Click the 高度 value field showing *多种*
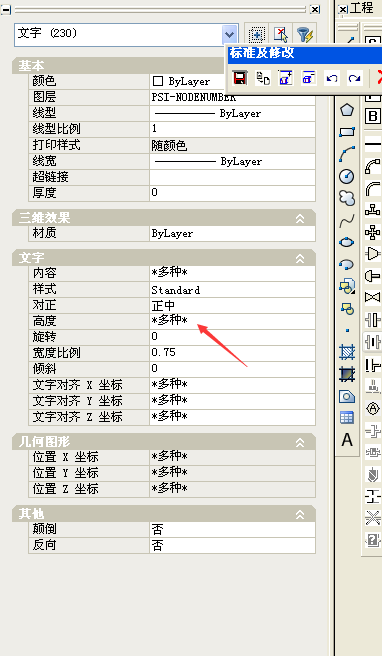The height and width of the screenshot is (656, 382). click(x=232, y=321)
